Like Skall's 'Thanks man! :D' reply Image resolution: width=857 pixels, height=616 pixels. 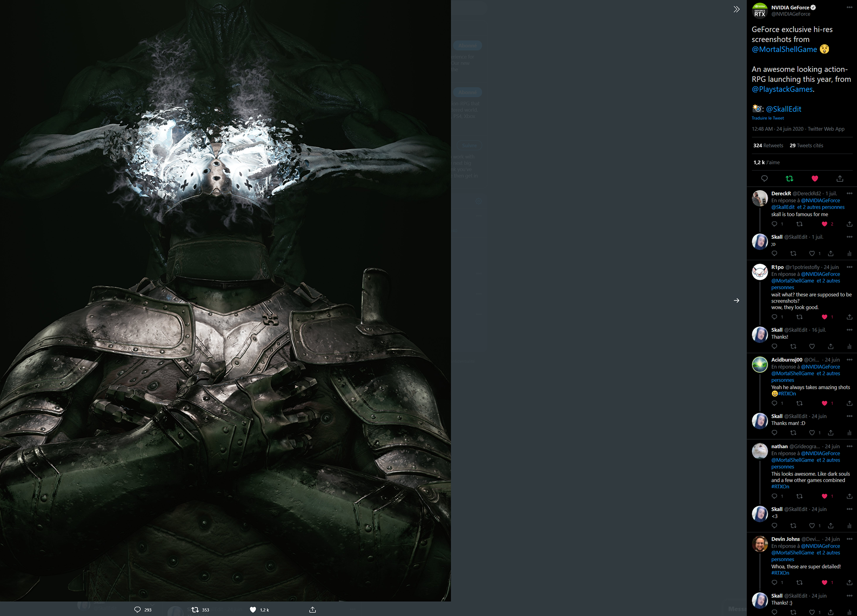pos(812,433)
